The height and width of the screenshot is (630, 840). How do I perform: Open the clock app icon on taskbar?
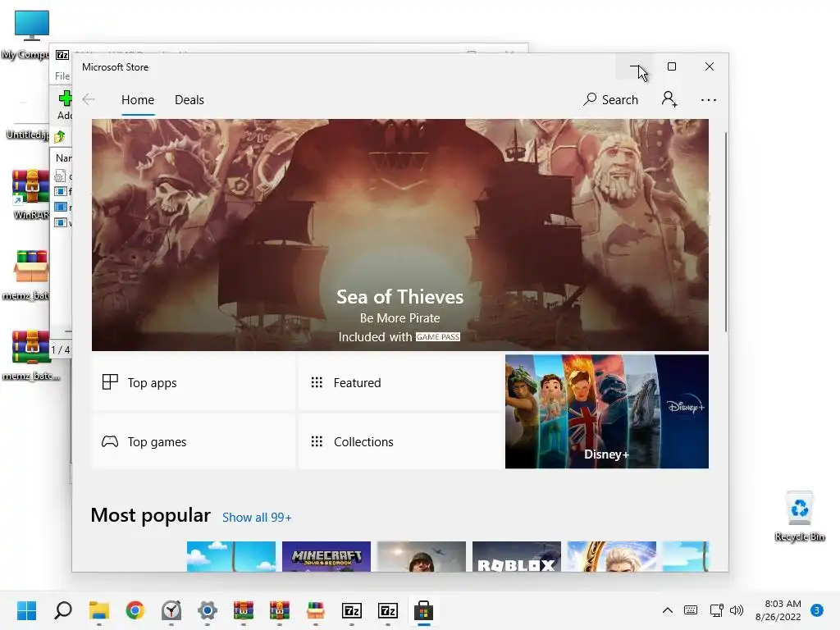tap(171, 610)
